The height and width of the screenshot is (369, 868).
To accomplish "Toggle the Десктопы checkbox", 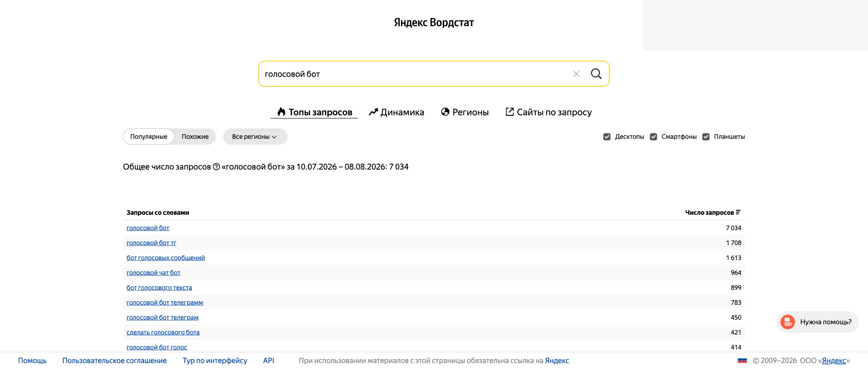I will pyautogui.click(x=607, y=137).
